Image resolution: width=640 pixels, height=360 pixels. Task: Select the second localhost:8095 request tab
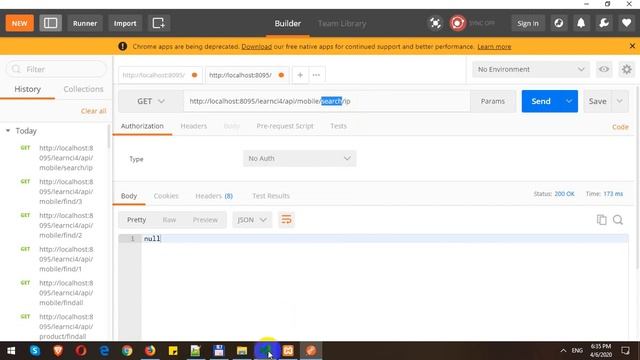point(246,75)
